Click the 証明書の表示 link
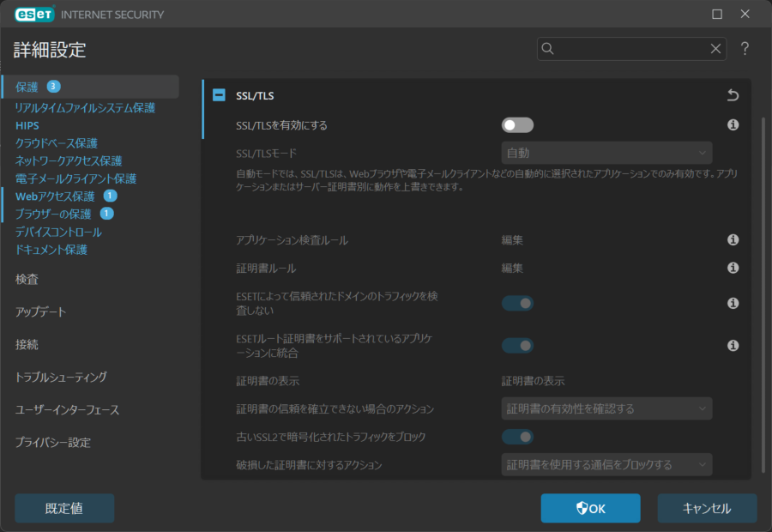 pyautogui.click(x=533, y=381)
